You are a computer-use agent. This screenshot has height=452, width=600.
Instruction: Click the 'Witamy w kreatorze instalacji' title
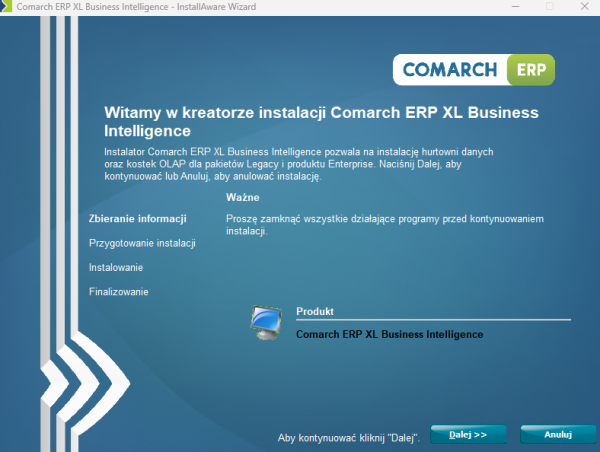[x=321, y=122]
